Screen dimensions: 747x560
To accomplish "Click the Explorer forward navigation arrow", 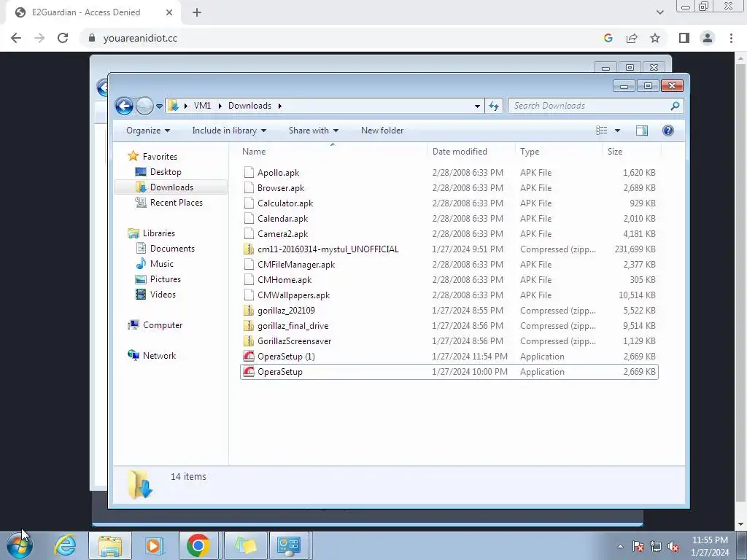I will coord(144,106).
